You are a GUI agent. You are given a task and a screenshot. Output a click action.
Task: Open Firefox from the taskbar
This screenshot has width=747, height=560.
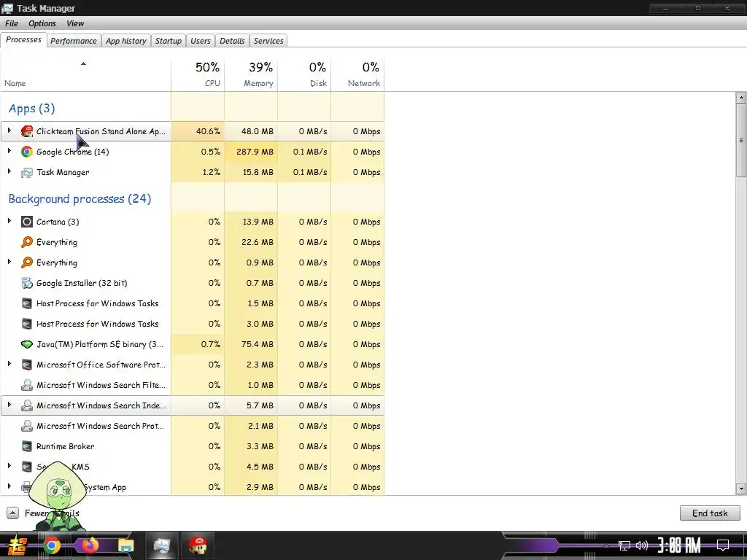click(90, 545)
